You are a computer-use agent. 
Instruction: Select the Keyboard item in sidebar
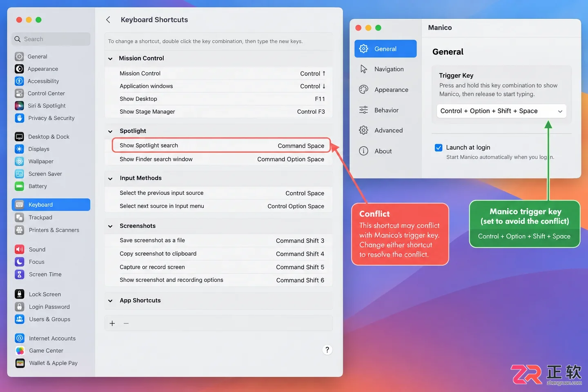[51, 205]
